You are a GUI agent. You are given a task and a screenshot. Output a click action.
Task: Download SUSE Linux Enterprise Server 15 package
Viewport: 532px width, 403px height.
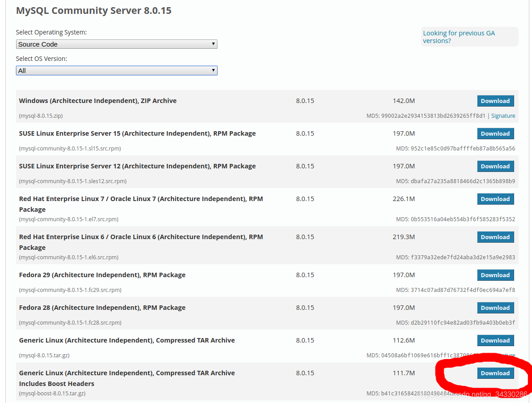[495, 133]
